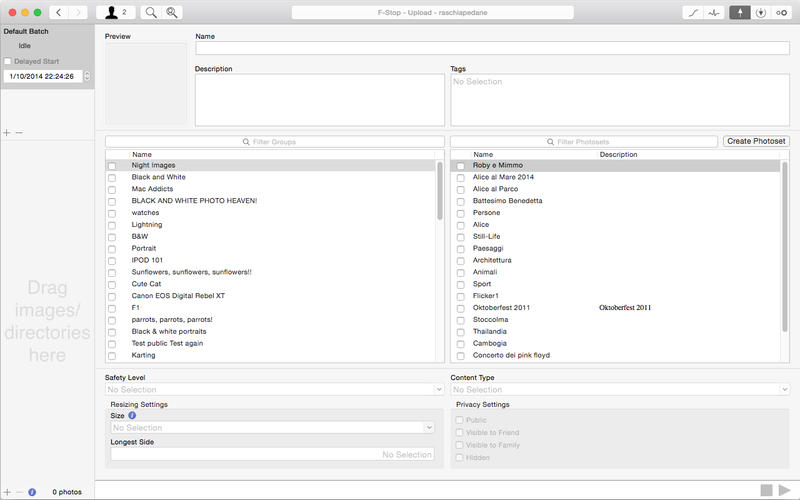
Task: Open the Safety Level dropdown
Action: [x=273, y=390]
